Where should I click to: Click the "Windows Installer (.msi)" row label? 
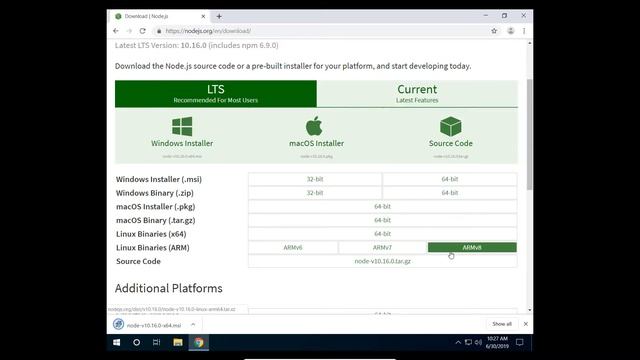coord(159,179)
